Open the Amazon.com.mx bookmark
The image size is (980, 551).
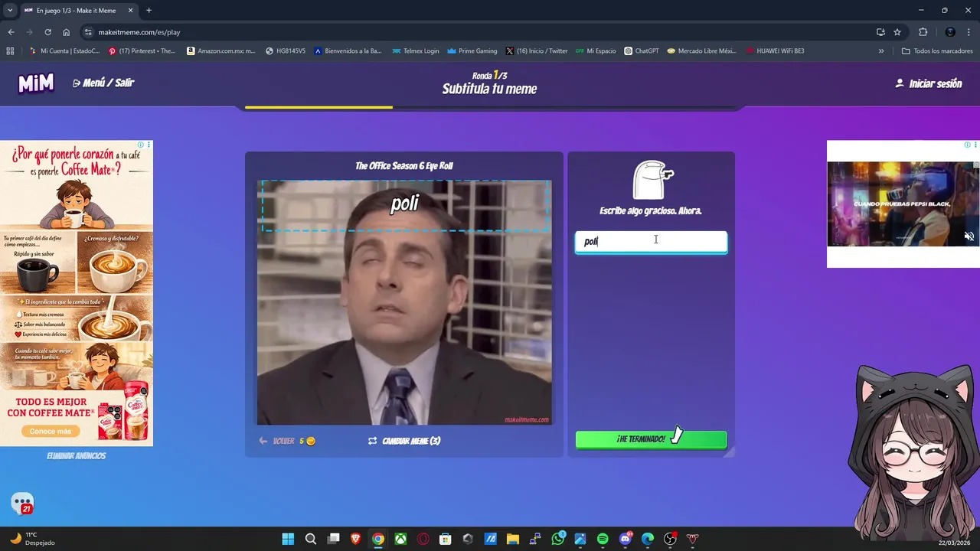(221, 51)
